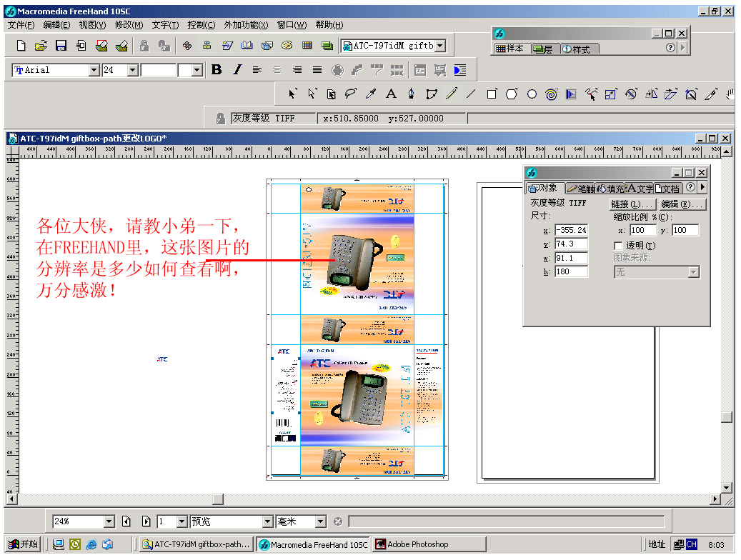Click the horizontal scrollbar thumb

(218, 499)
